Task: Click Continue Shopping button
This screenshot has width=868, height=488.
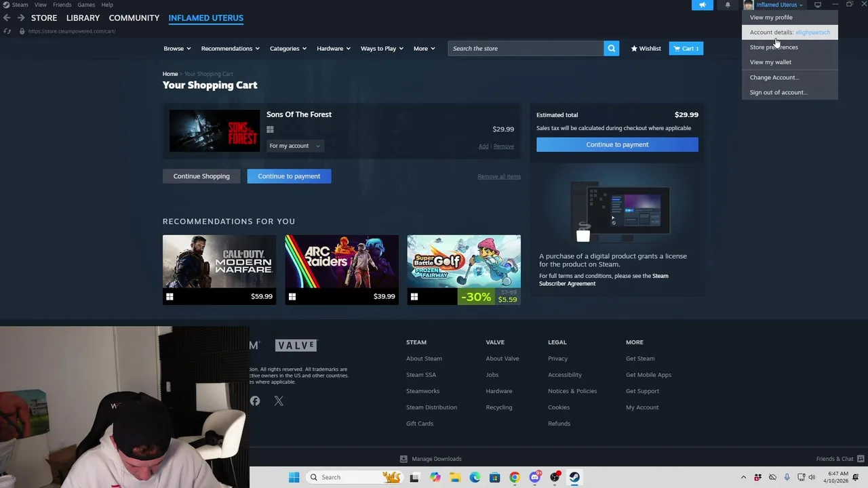Action: click(201, 176)
